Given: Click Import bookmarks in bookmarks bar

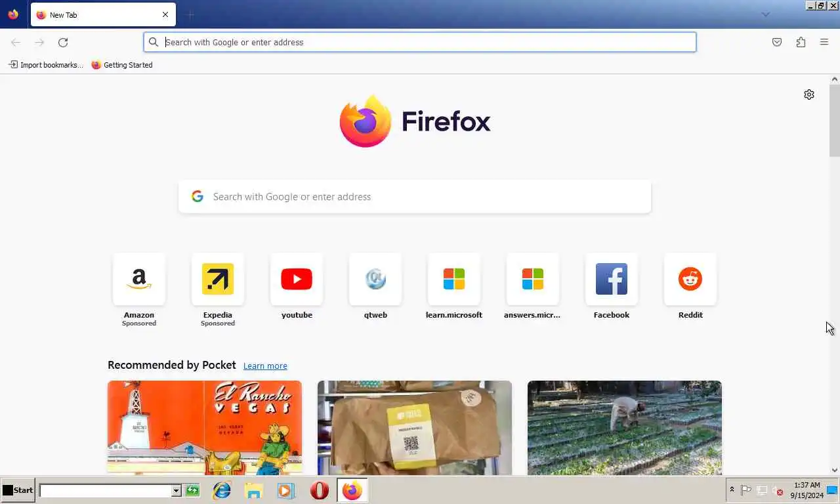Looking at the screenshot, I should point(45,65).
